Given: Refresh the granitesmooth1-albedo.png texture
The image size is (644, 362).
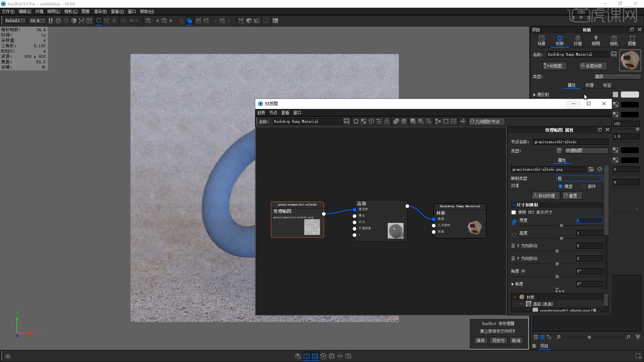Looking at the screenshot, I should coord(600,169).
